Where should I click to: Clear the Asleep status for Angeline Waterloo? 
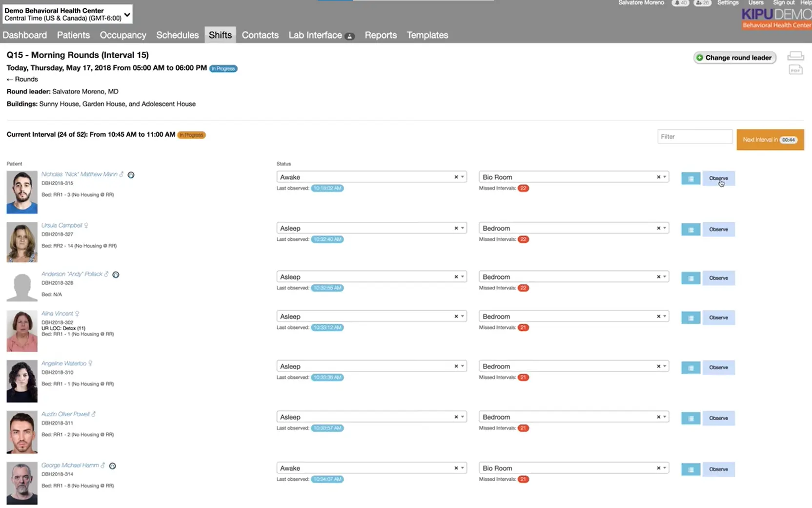456,366
